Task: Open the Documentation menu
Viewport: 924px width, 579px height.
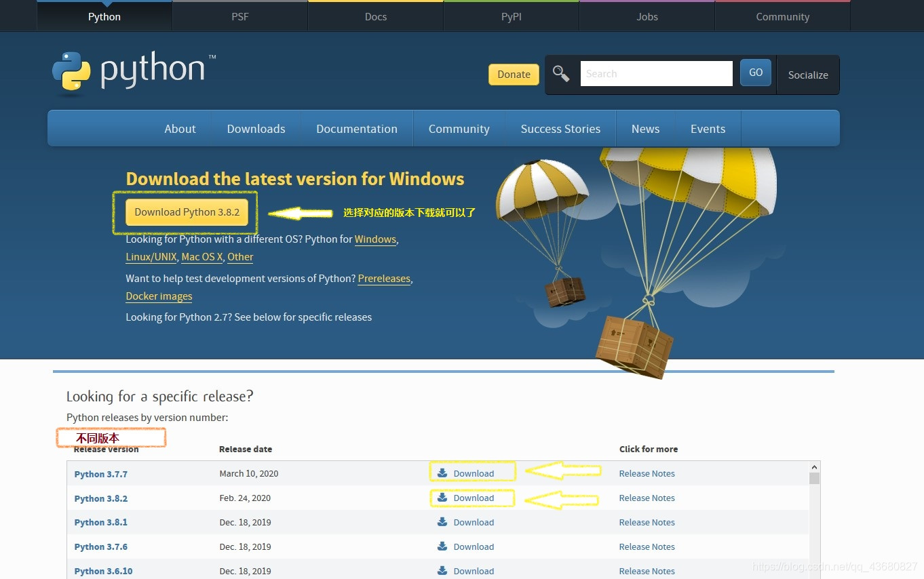Action: click(357, 129)
